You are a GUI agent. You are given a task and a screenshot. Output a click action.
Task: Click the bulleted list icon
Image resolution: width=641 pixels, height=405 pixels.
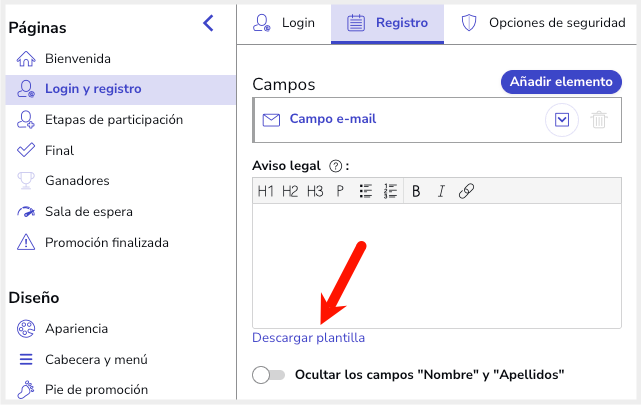[366, 191]
